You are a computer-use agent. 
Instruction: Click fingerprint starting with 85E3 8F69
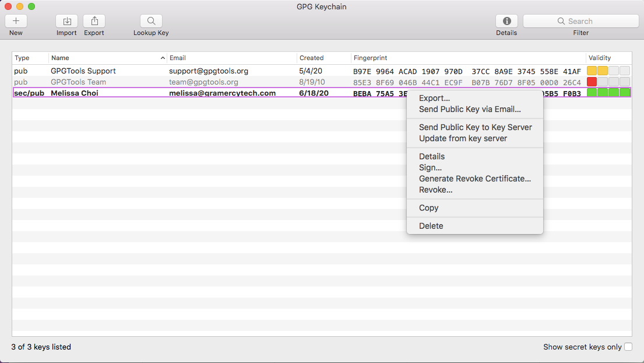[x=467, y=83]
